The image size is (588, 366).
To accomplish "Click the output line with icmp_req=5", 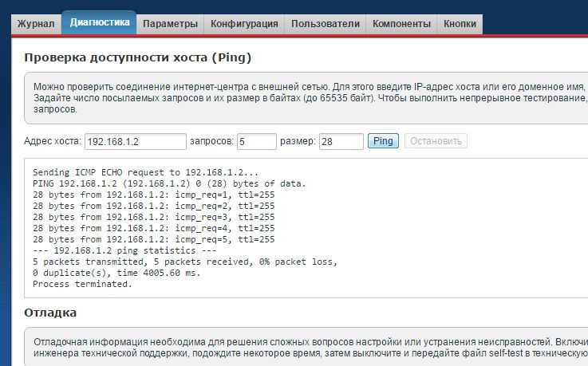I will 154,239.
